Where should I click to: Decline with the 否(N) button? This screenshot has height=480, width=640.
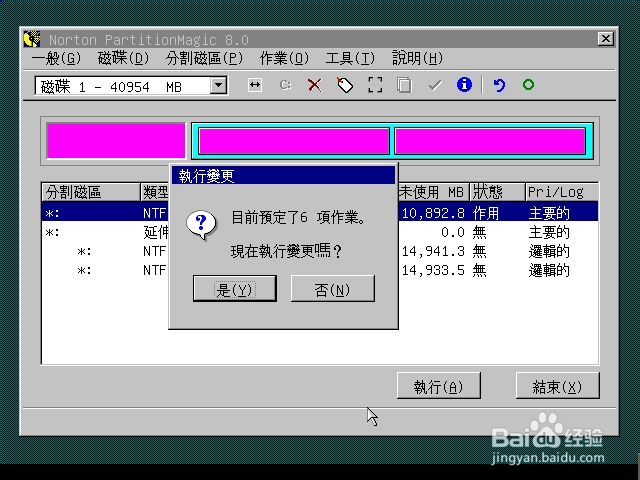(x=333, y=289)
